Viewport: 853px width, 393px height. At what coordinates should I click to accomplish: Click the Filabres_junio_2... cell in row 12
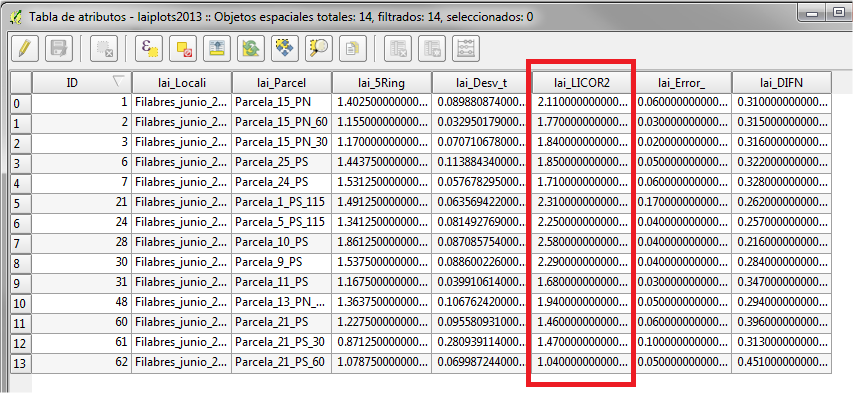pos(182,342)
